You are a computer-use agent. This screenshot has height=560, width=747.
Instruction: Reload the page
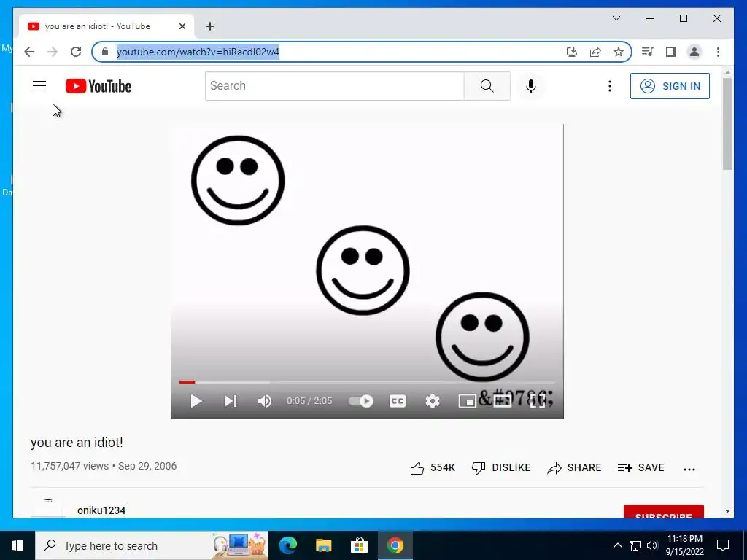[x=76, y=52]
